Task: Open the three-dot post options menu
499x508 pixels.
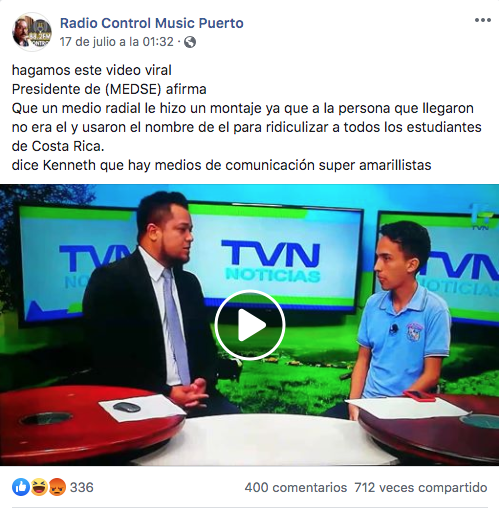Action: pyautogui.click(x=483, y=20)
